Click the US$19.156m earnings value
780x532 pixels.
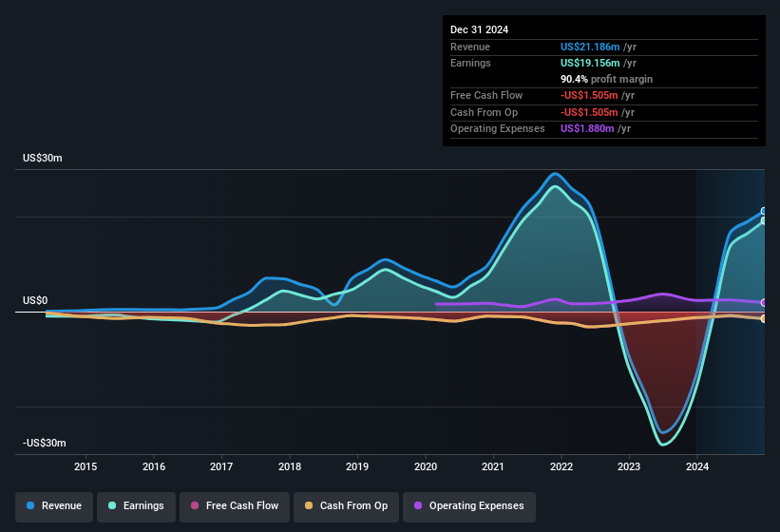(x=590, y=63)
